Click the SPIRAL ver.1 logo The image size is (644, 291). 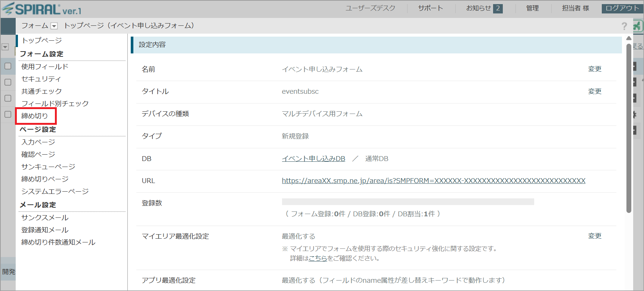[42, 9]
